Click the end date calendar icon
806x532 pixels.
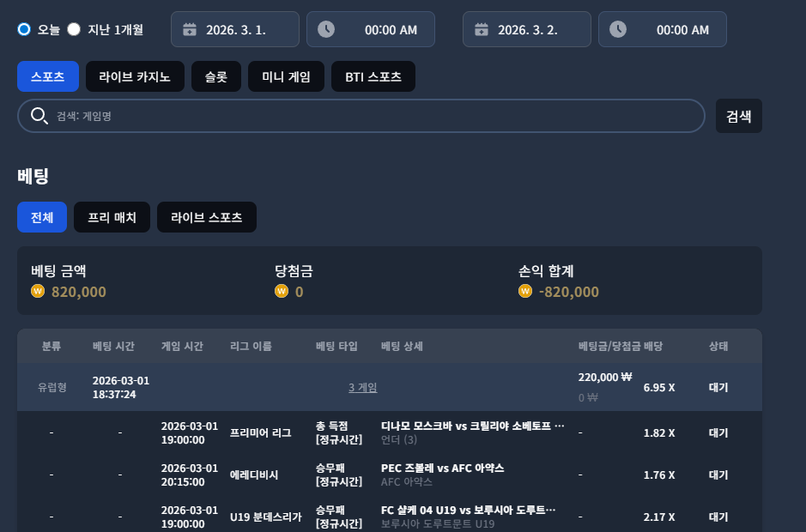482,29
